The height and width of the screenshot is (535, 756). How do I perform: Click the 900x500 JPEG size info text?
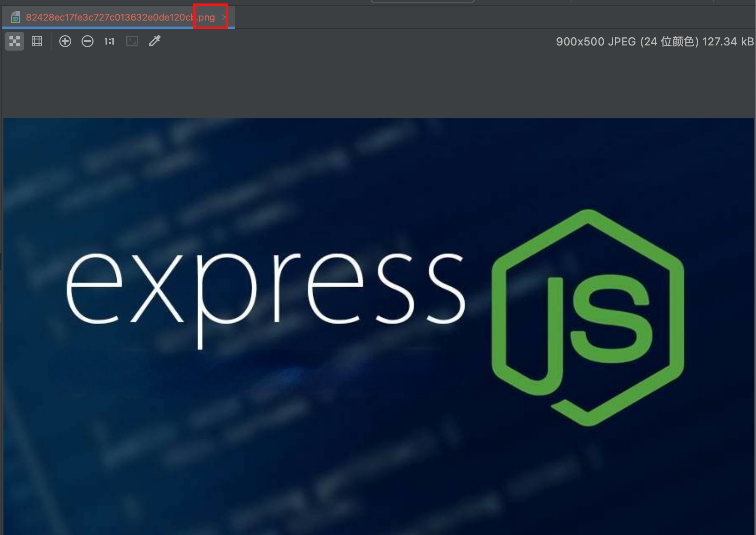point(652,41)
